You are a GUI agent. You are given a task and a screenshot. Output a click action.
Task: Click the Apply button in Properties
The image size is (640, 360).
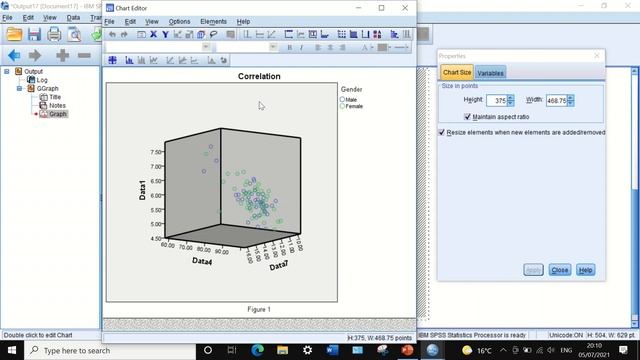(x=533, y=270)
